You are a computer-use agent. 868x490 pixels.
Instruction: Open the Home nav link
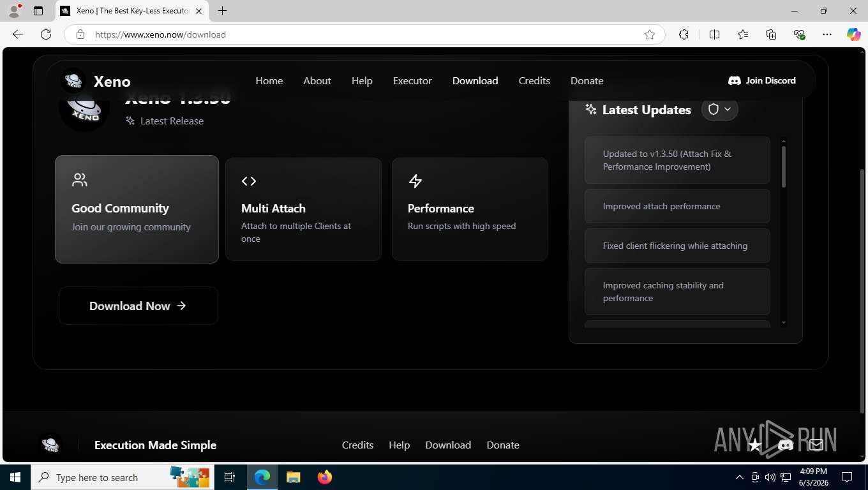[x=269, y=80]
